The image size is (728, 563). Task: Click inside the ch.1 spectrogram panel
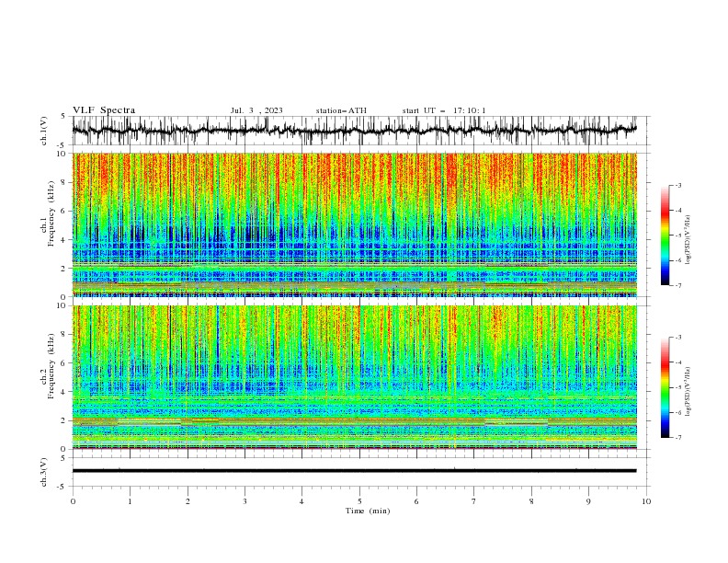(355, 224)
